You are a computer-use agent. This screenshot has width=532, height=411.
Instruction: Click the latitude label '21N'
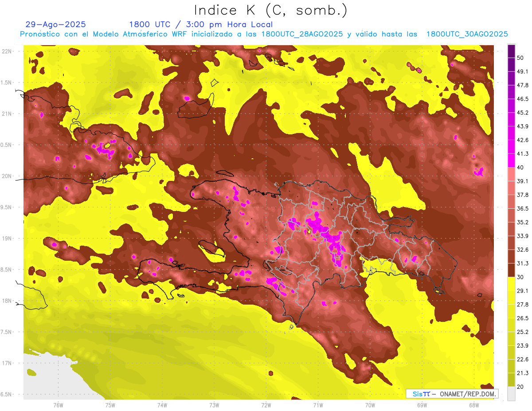pos(7,114)
